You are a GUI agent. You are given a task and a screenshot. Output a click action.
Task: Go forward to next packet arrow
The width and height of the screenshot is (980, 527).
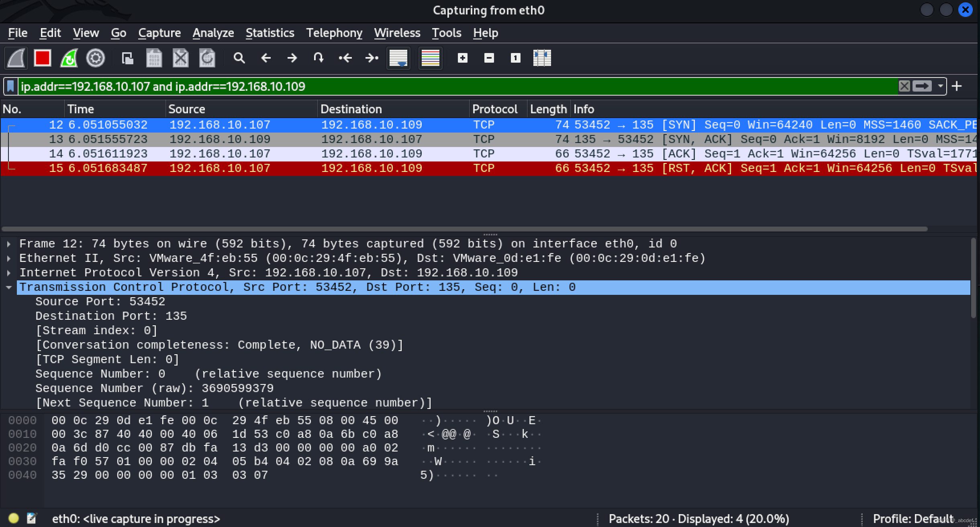tap(292, 58)
